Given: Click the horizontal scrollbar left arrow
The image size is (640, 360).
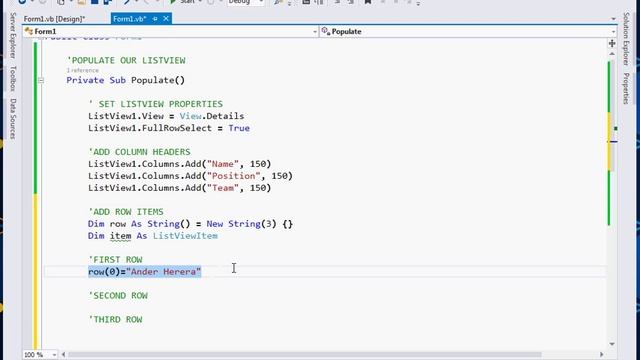Looking at the screenshot, I should coord(63,355).
